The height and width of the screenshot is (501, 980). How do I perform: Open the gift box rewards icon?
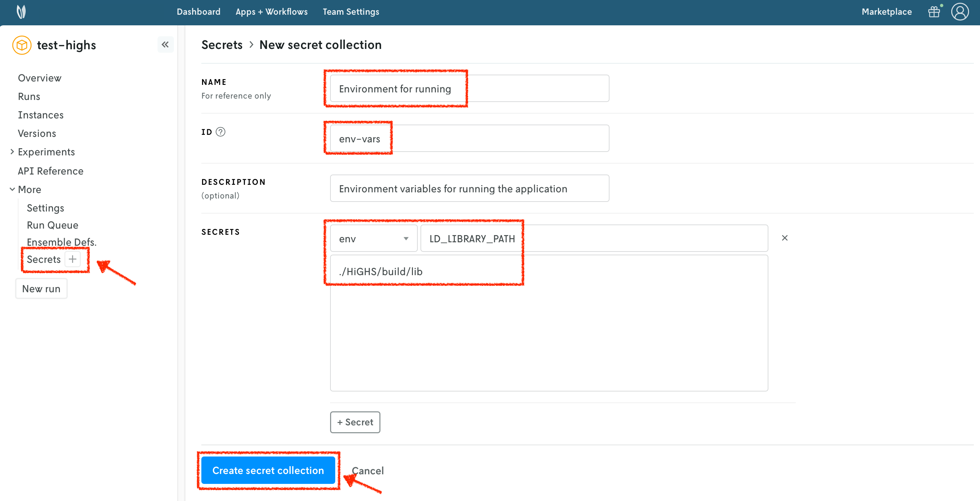(x=934, y=12)
